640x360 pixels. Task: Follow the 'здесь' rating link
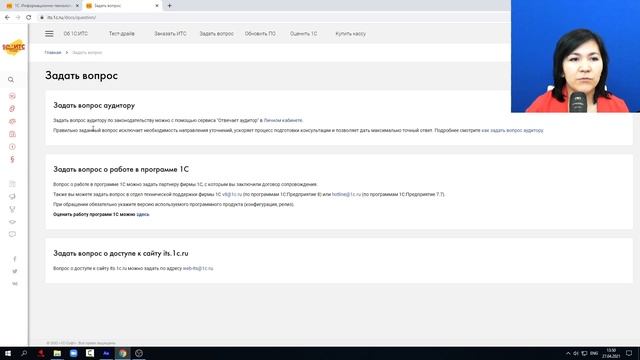pos(142,214)
